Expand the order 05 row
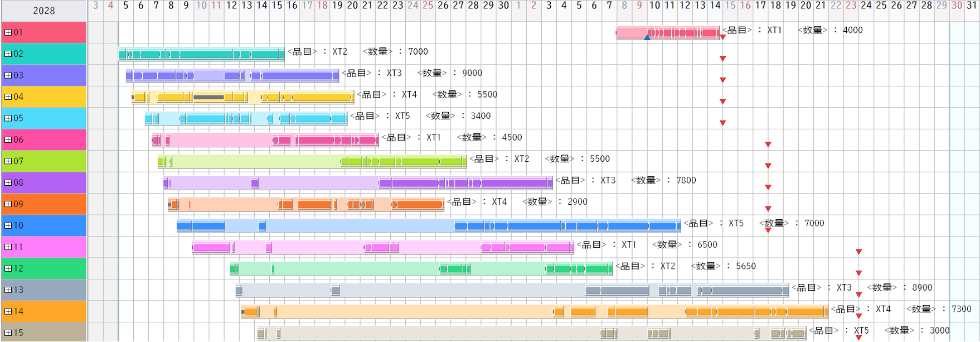 pyautogui.click(x=8, y=118)
